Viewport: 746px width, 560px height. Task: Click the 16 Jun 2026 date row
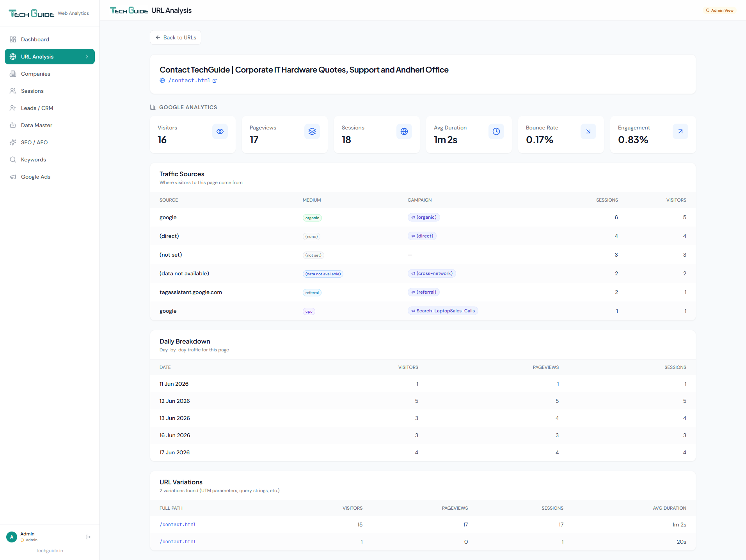pos(423,435)
